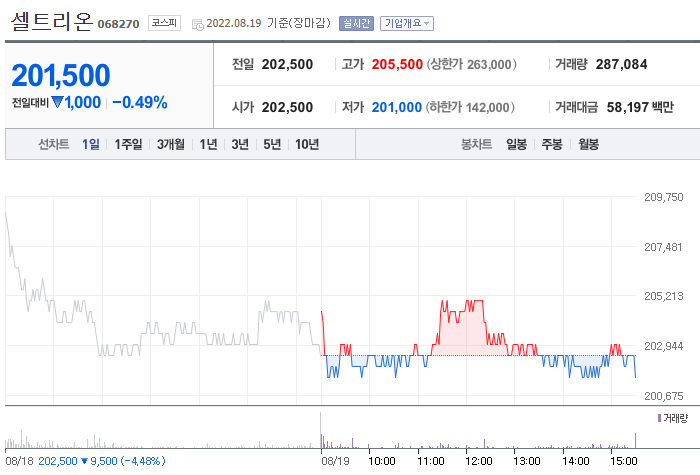Viewport: 700px width, 475px height.
Task: Click the 11:00 time axis label
Action: click(x=430, y=461)
